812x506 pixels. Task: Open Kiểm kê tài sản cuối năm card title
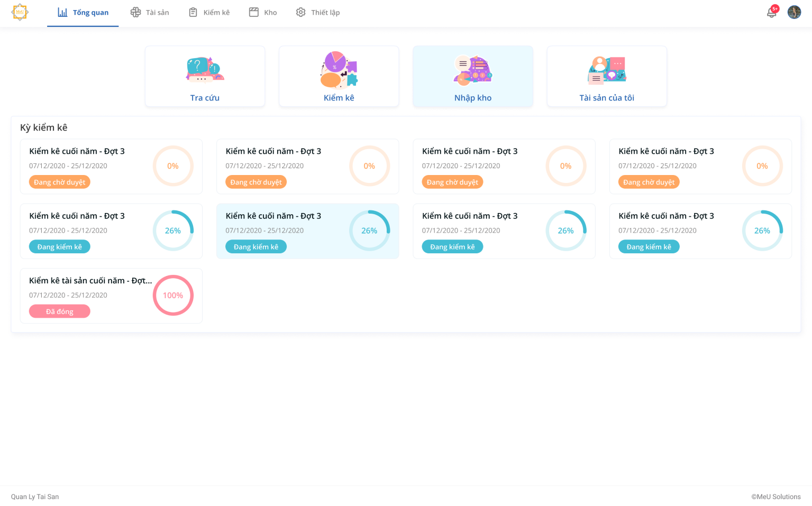[x=90, y=281]
